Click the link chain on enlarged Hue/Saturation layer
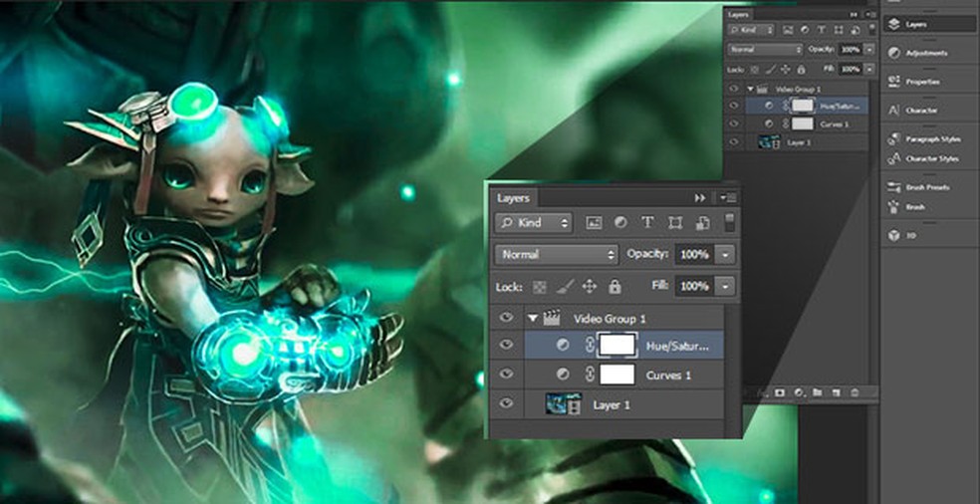The height and width of the screenshot is (504, 980). [590, 346]
